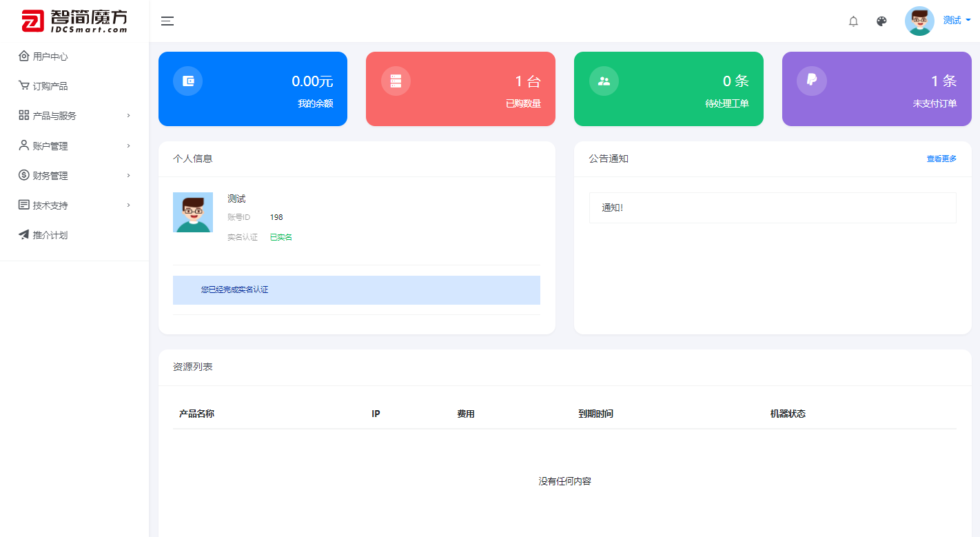Click the 机器状态 column header
Viewport: 980px width, 537px height.
pos(788,414)
